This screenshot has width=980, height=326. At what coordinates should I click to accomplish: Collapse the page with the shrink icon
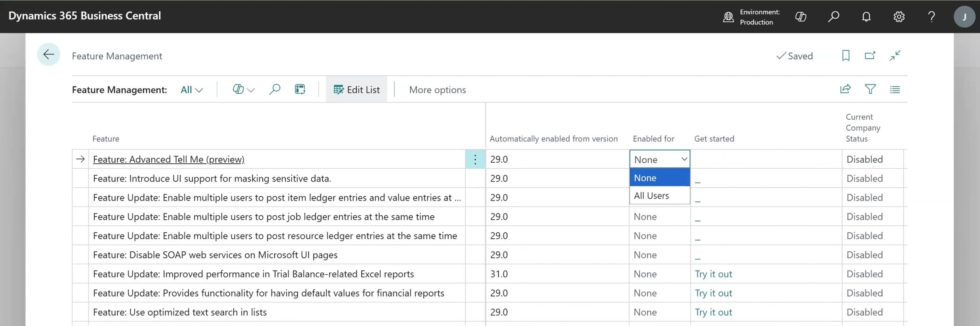pyautogui.click(x=895, y=56)
